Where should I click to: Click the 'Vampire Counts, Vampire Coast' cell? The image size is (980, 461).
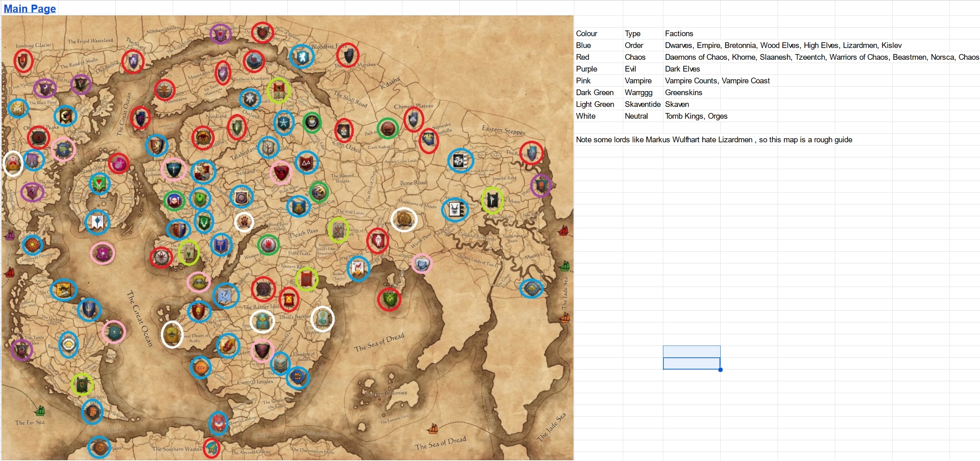click(x=717, y=81)
